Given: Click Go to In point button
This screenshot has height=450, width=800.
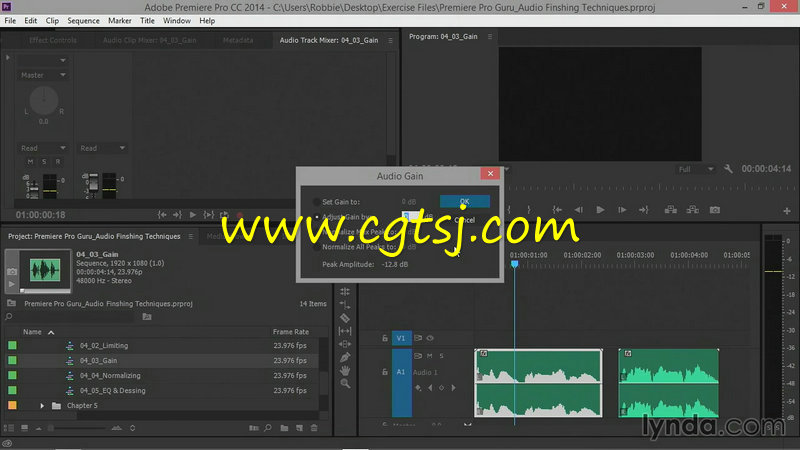Looking at the screenshot, I should point(557,210).
